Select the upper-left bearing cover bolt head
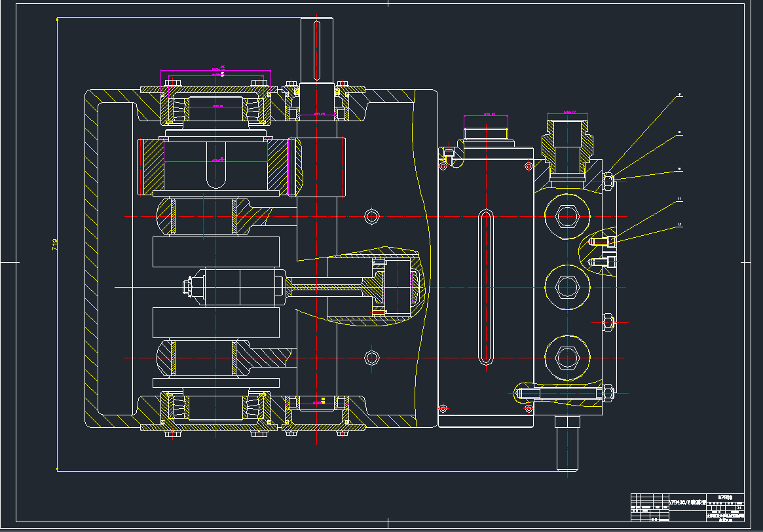This screenshot has width=763, height=532. click(173, 83)
